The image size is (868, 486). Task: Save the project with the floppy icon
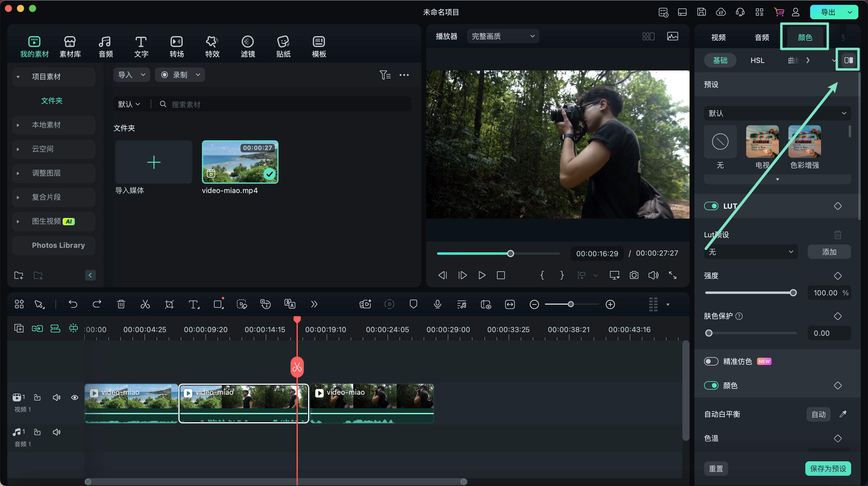(702, 12)
